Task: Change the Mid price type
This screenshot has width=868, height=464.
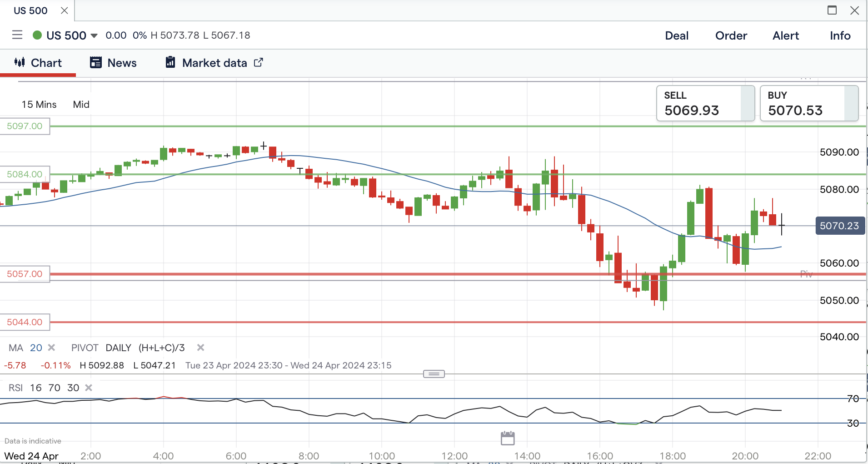Action: click(81, 105)
